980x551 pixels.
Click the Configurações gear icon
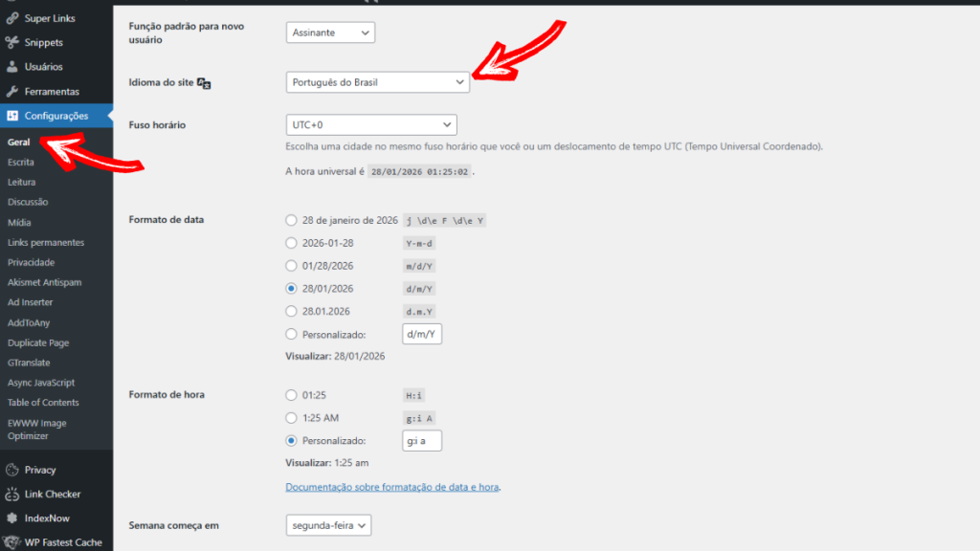(x=11, y=116)
